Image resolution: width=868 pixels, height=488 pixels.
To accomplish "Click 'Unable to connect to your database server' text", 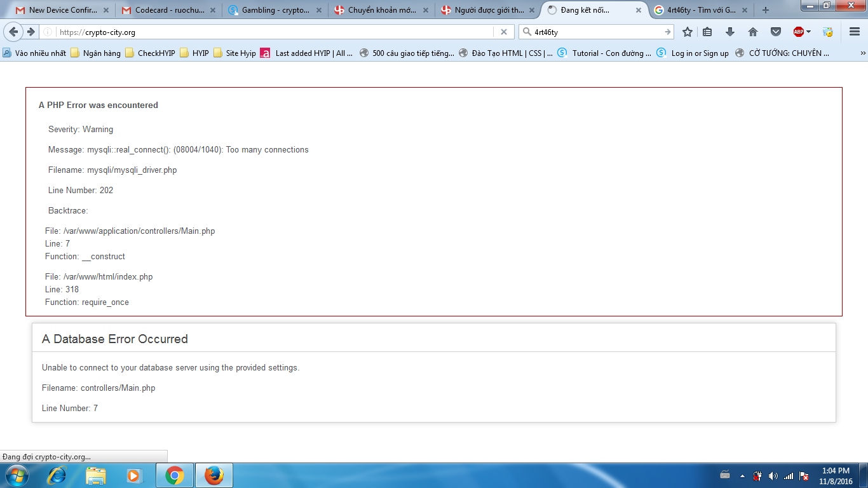I will pyautogui.click(x=170, y=367).
